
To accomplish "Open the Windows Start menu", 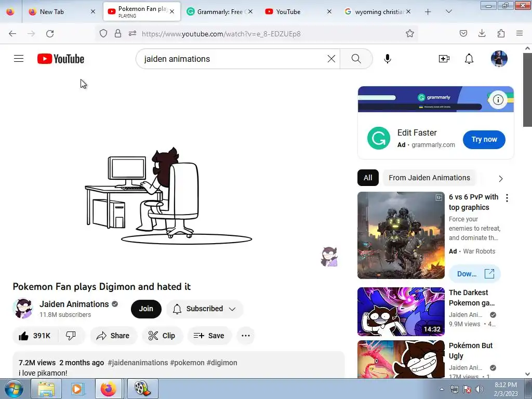I will 14,389.
